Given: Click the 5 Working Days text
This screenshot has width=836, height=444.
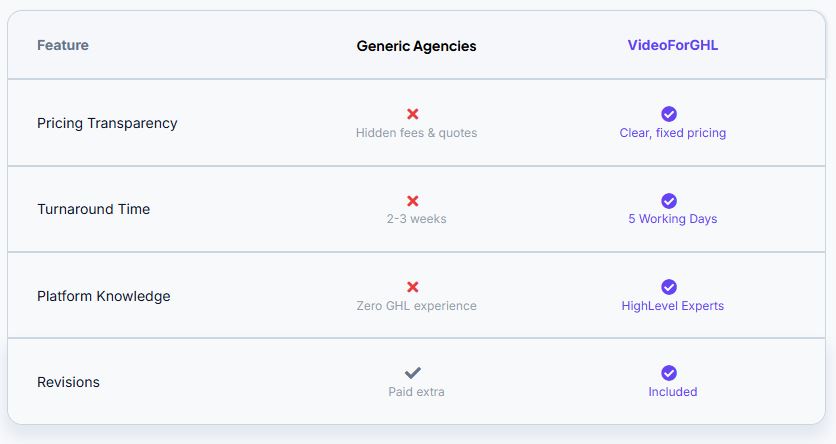Looking at the screenshot, I should pos(673,219).
